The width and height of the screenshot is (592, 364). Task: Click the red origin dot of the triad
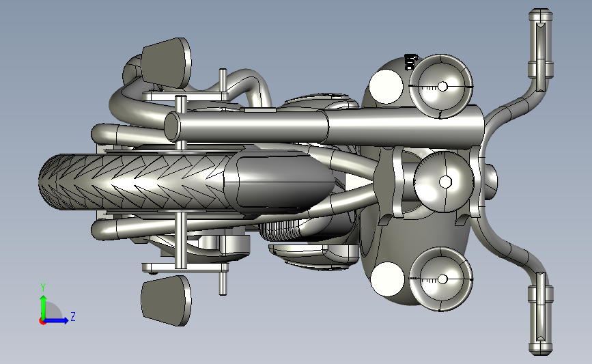coord(42,322)
